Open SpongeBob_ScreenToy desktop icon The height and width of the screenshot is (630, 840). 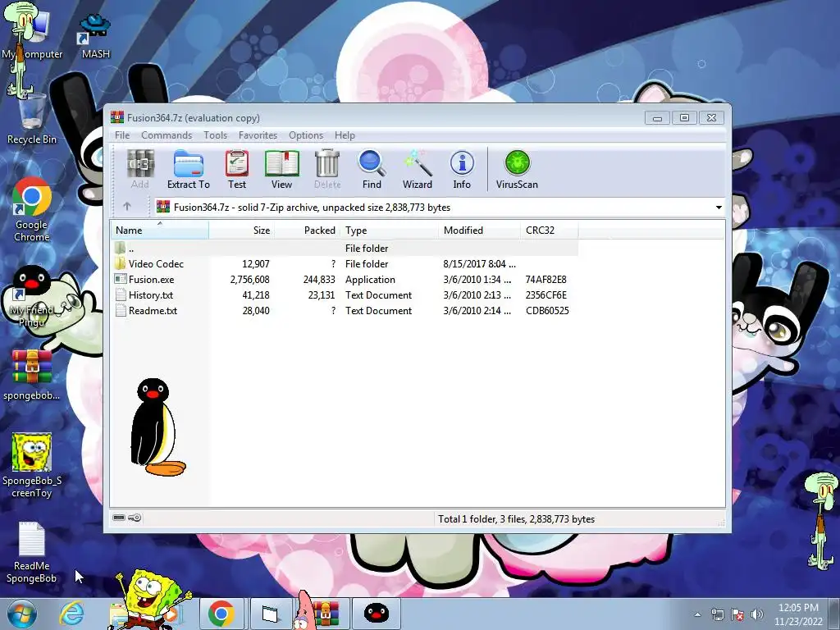click(32, 466)
